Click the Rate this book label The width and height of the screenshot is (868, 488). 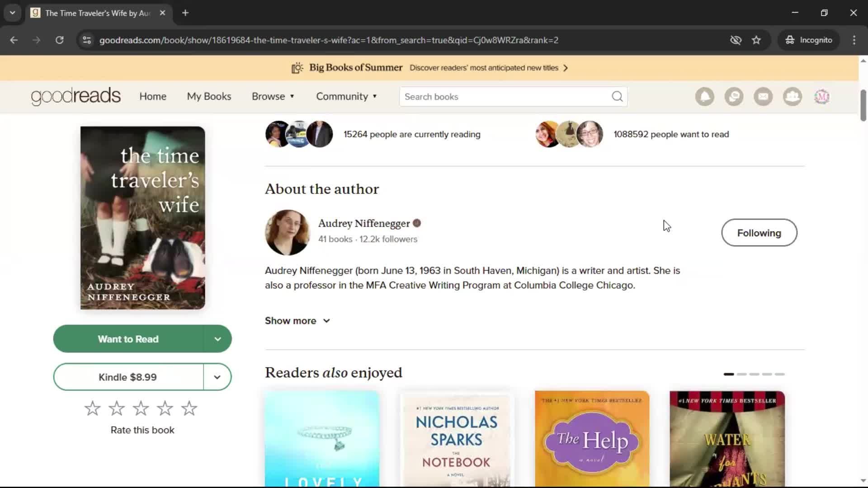click(142, 430)
